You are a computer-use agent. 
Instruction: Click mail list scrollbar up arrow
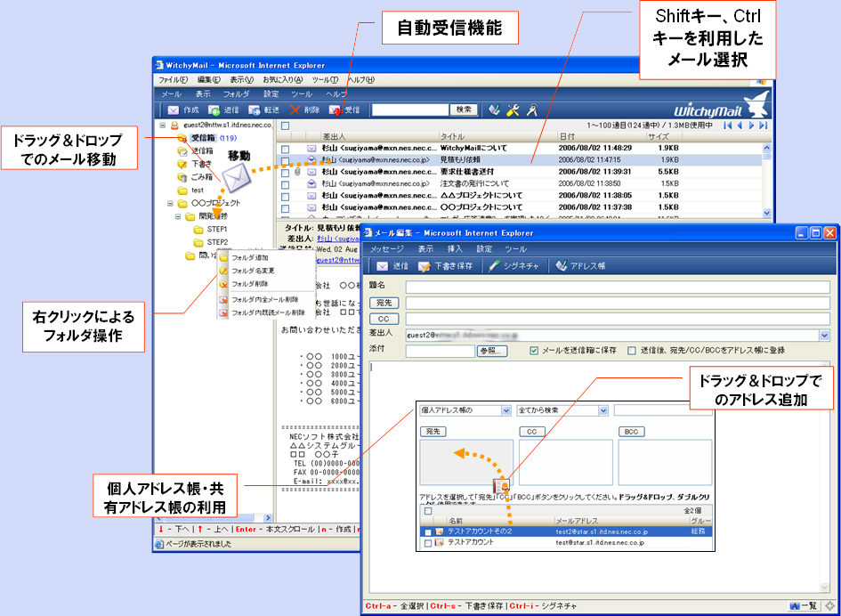coord(766,148)
